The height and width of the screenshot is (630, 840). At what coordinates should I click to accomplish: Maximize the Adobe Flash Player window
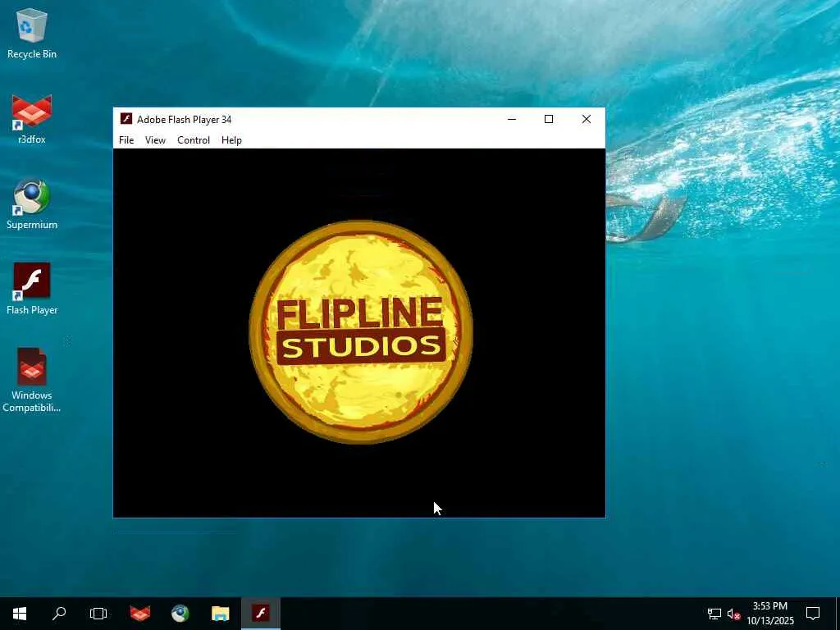click(549, 119)
